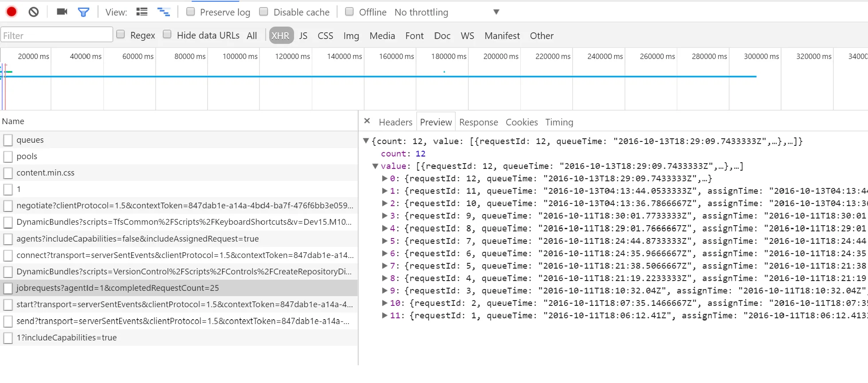Viewport: 868px width, 383px height.
Task: Select the pools request in the list
Action: (27, 156)
